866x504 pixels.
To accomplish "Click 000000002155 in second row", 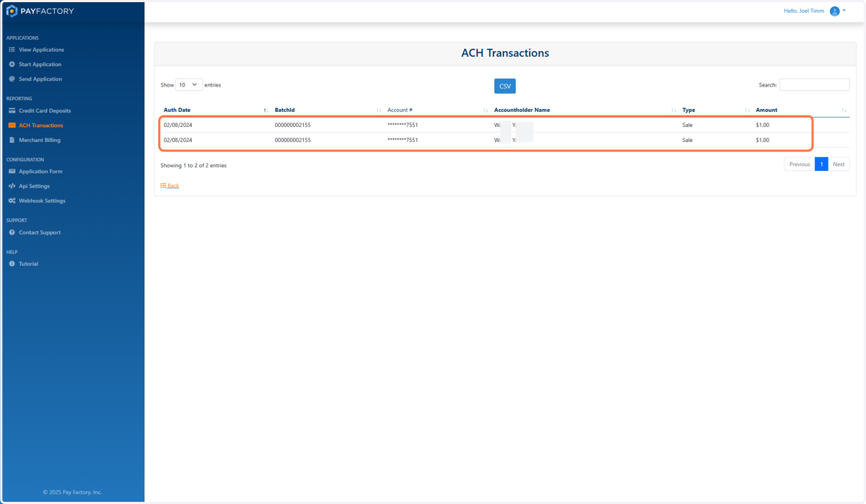I will [x=292, y=140].
